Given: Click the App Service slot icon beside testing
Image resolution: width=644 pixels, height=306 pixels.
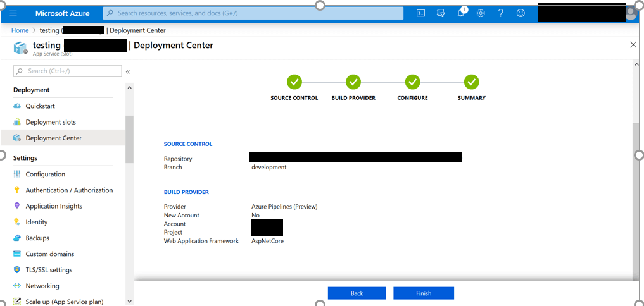Looking at the screenshot, I should pyautogui.click(x=20, y=48).
